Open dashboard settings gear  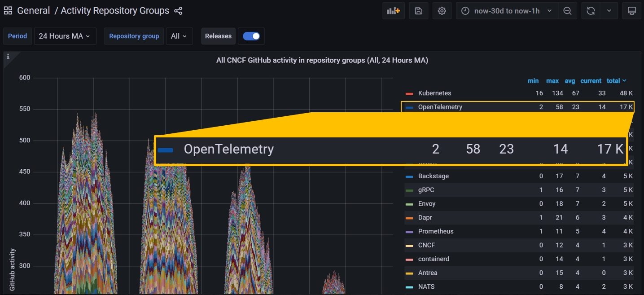click(442, 11)
